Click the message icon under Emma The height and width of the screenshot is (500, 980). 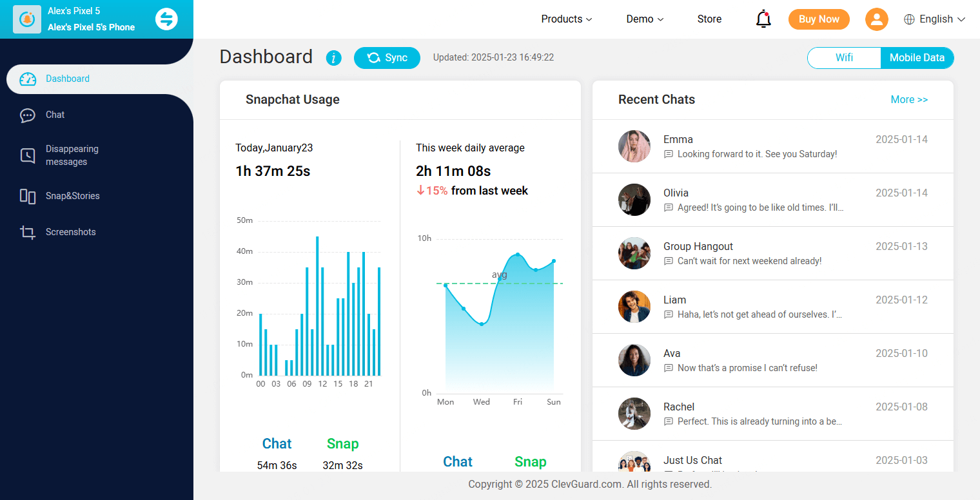pyautogui.click(x=669, y=154)
